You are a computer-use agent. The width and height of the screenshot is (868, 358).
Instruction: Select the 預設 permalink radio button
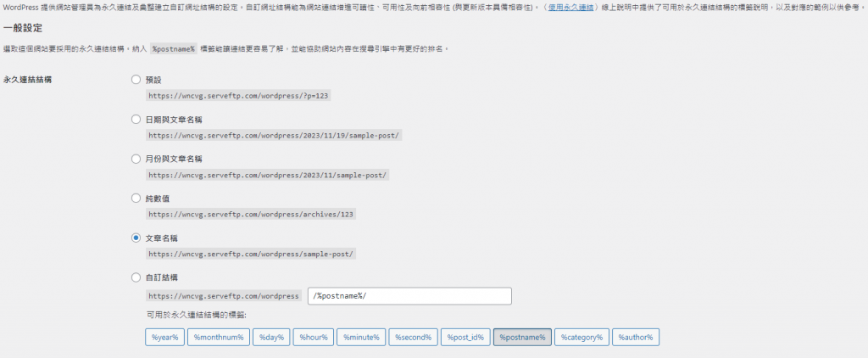pyautogui.click(x=136, y=80)
